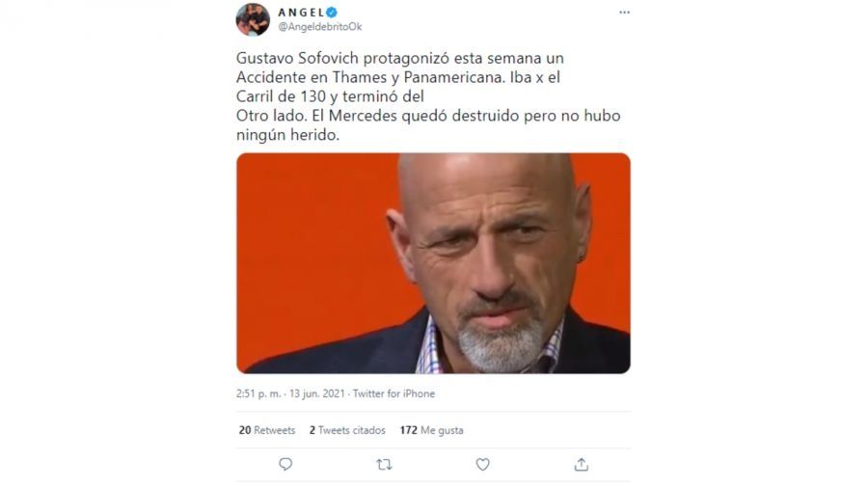Screen dimensions: 868x487
Task: Open the three-dot more options menu
Action: click(624, 13)
